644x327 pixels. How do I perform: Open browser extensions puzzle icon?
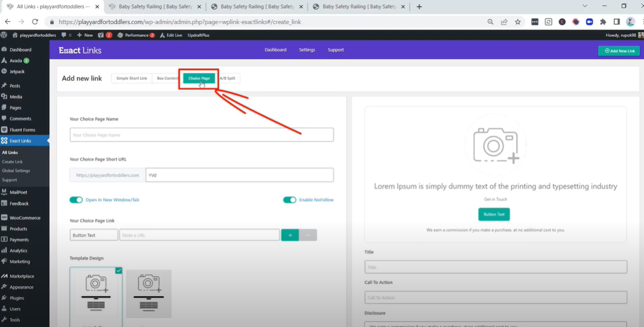coord(603,22)
